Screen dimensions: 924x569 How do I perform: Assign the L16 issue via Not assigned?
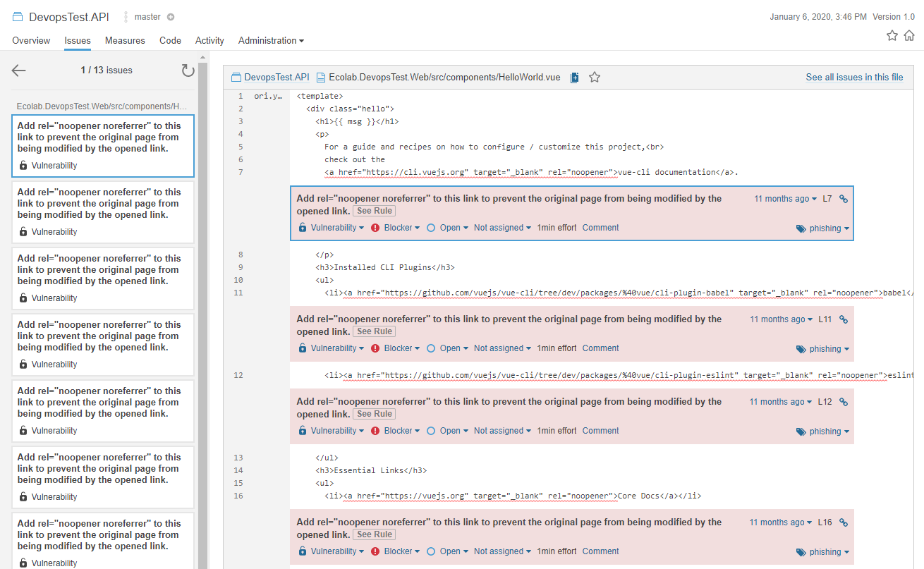[x=502, y=551]
